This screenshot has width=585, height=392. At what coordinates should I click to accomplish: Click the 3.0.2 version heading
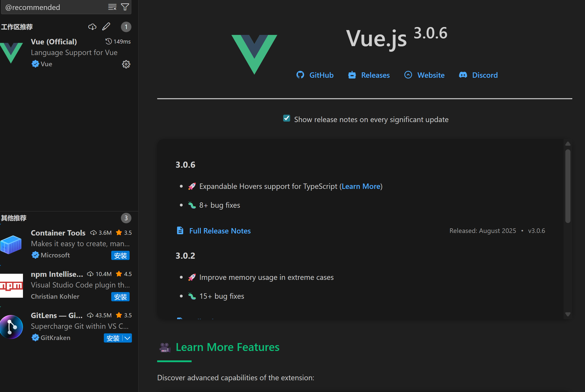185,255
